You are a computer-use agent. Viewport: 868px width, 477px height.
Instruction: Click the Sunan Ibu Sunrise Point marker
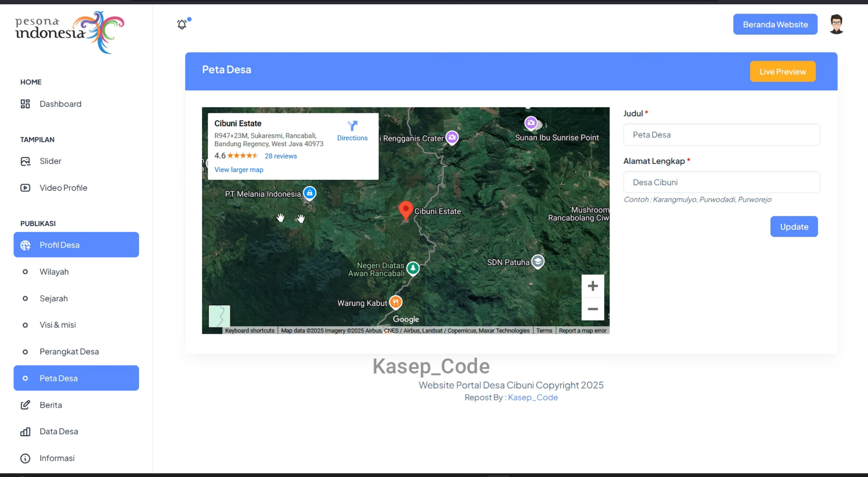[x=531, y=123]
